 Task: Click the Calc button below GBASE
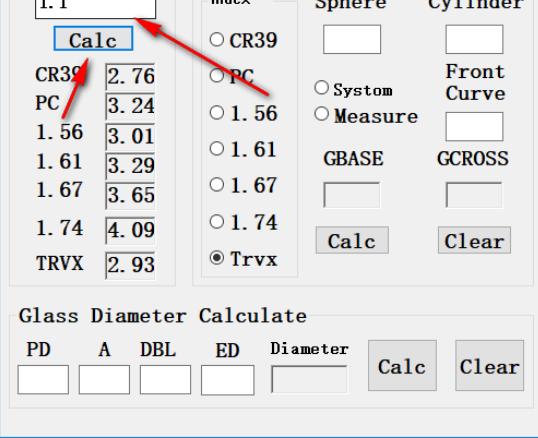352,240
